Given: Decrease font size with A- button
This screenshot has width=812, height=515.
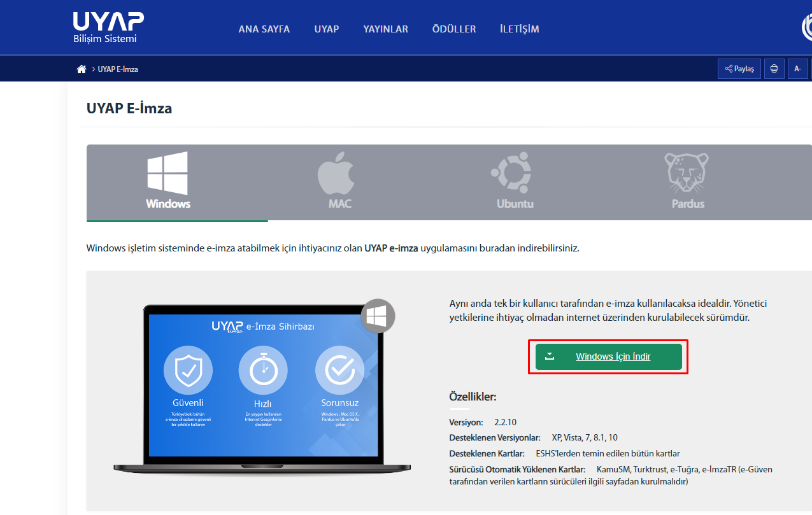Looking at the screenshot, I should [797, 69].
